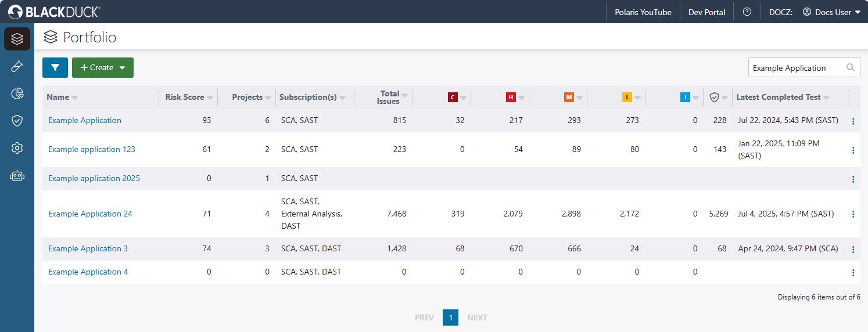868x332 pixels.
Task: Open the settings gear sidebar icon
Action: [x=17, y=149]
